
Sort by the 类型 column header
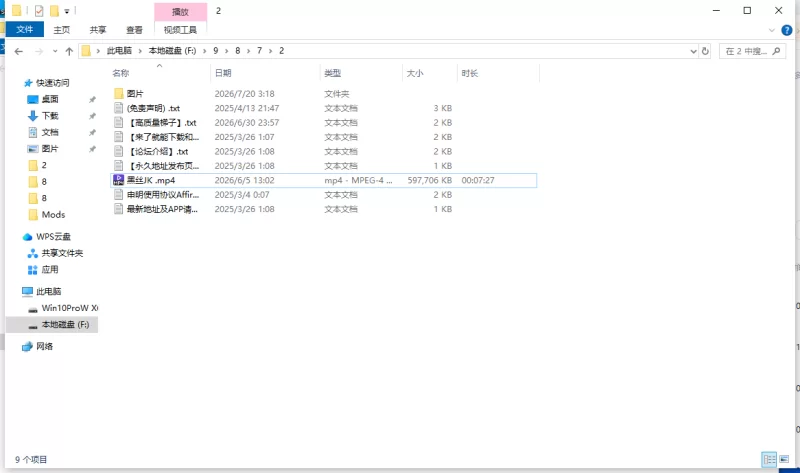(333, 73)
